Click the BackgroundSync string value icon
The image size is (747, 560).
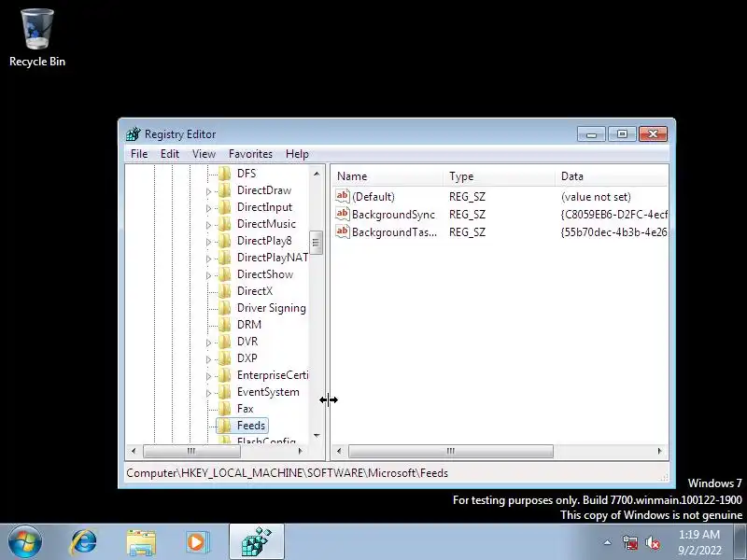[x=342, y=214]
